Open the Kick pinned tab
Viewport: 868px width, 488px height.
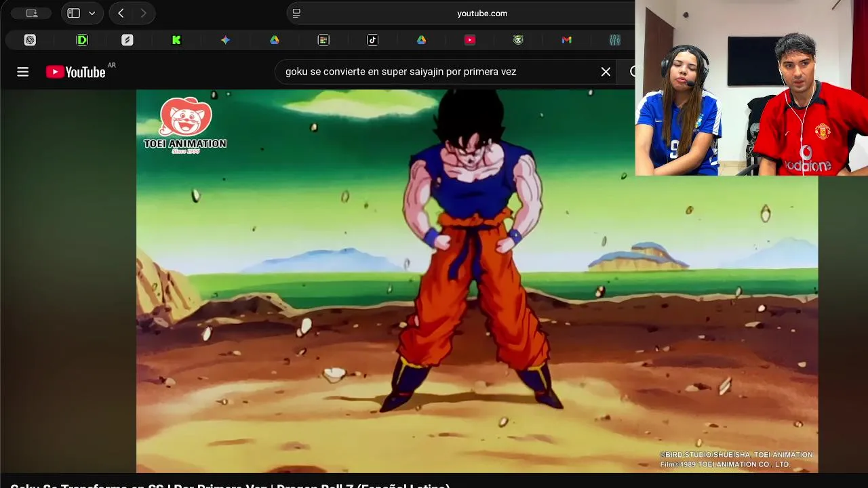[x=176, y=40]
